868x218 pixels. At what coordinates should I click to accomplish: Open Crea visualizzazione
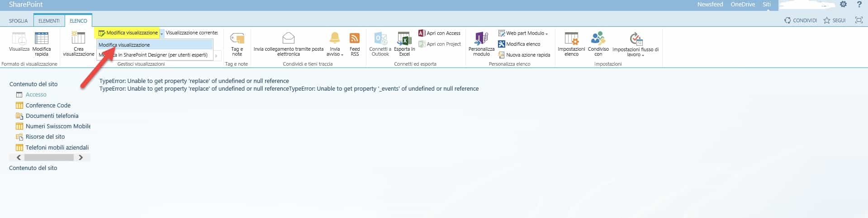[x=79, y=44]
